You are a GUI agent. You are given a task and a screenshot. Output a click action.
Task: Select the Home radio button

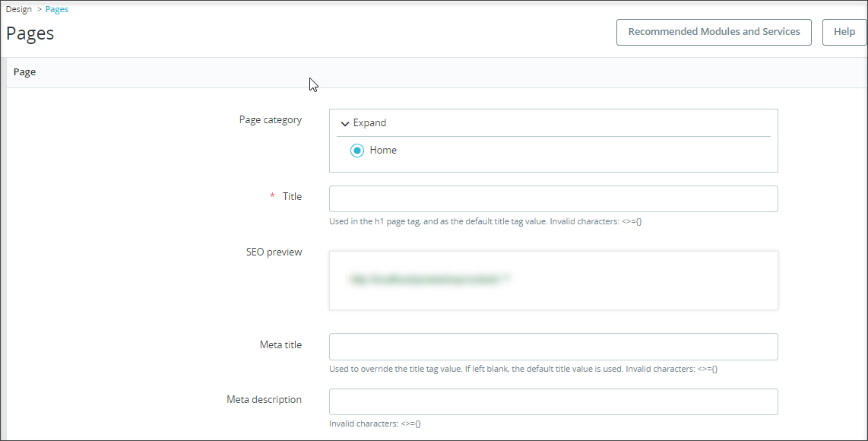click(x=357, y=150)
